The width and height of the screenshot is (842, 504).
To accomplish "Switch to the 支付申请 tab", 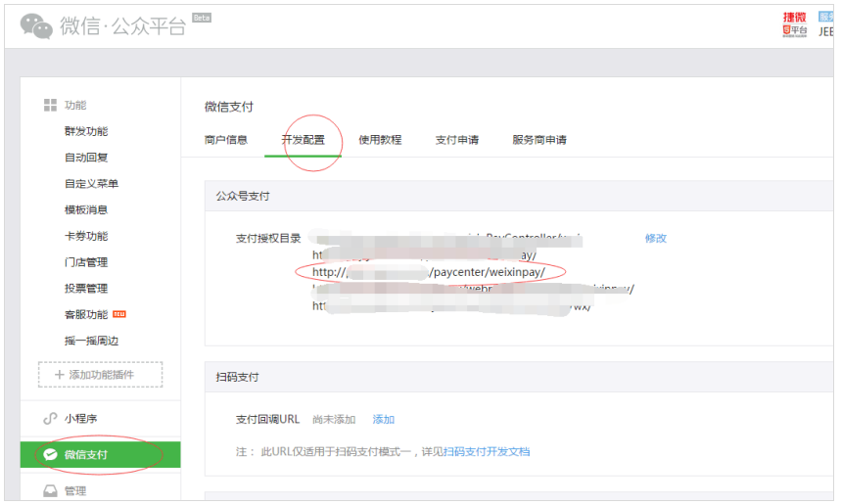I will [457, 140].
